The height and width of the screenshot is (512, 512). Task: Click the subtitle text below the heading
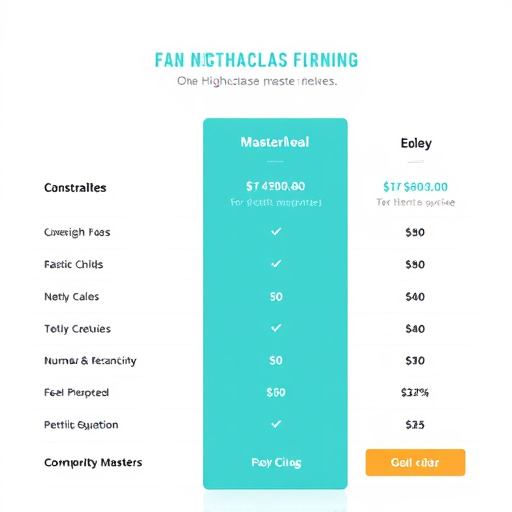(257, 81)
